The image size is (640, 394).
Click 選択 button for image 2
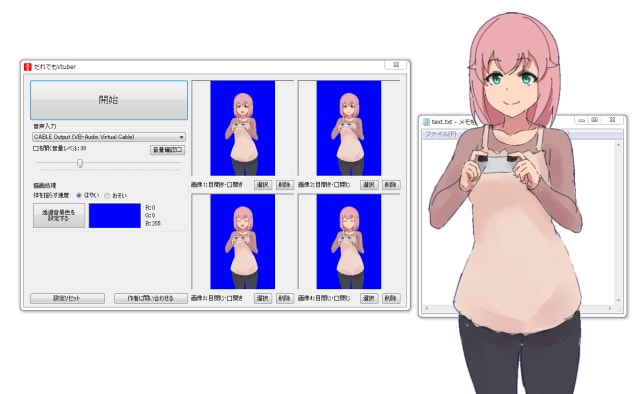[x=369, y=185]
